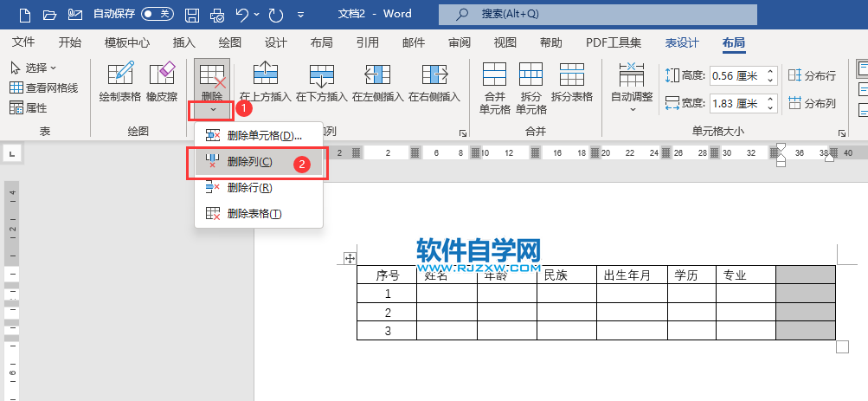Viewport: 868px width, 401px height.
Task: Click the table move handle
Action: [x=350, y=258]
